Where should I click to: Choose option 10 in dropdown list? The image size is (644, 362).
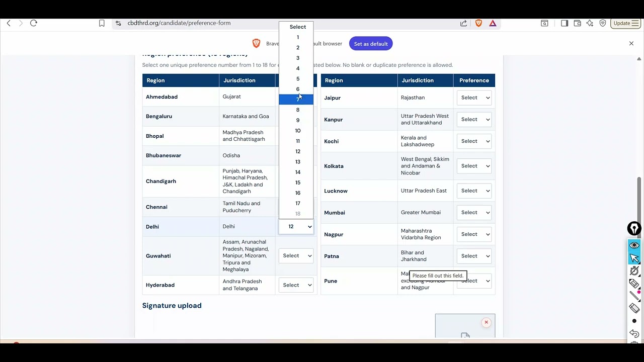pos(297,131)
